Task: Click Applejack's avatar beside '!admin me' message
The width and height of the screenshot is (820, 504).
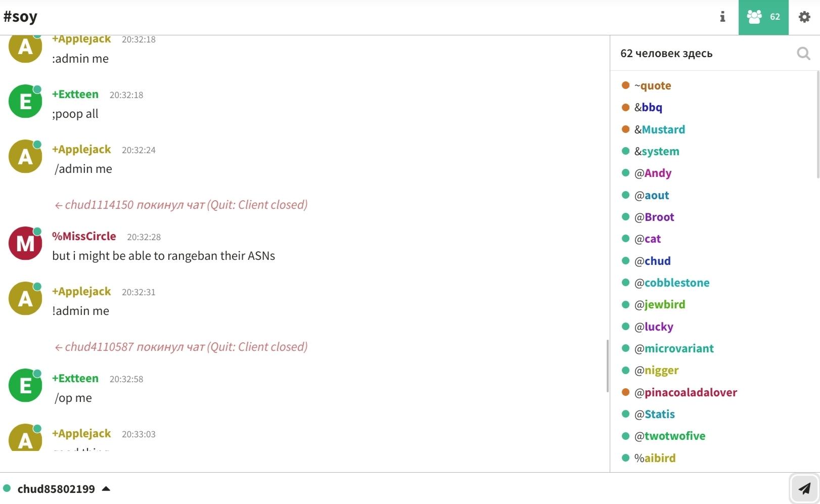Action: [25, 299]
